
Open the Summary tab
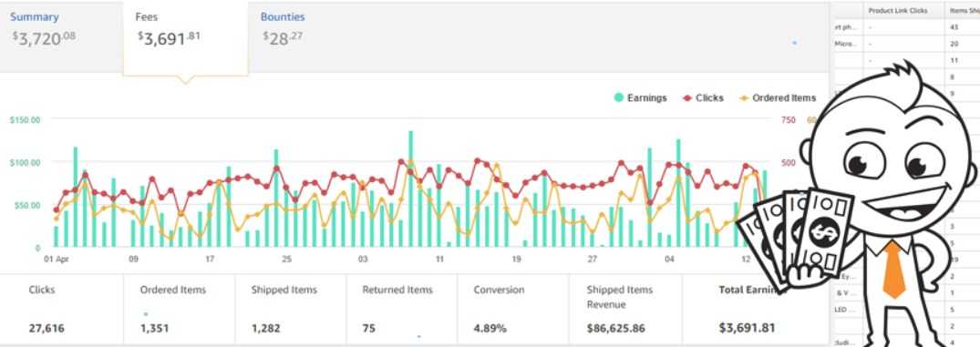coord(35,17)
